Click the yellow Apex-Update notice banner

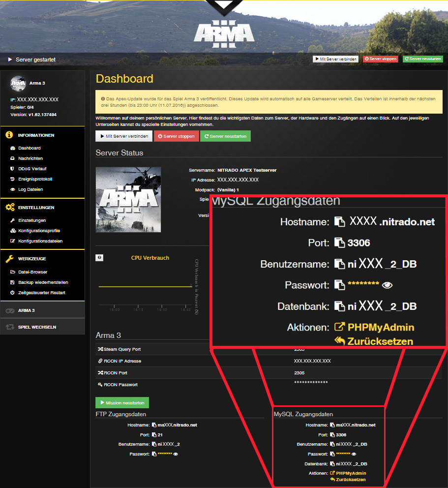tap(269, 102)
